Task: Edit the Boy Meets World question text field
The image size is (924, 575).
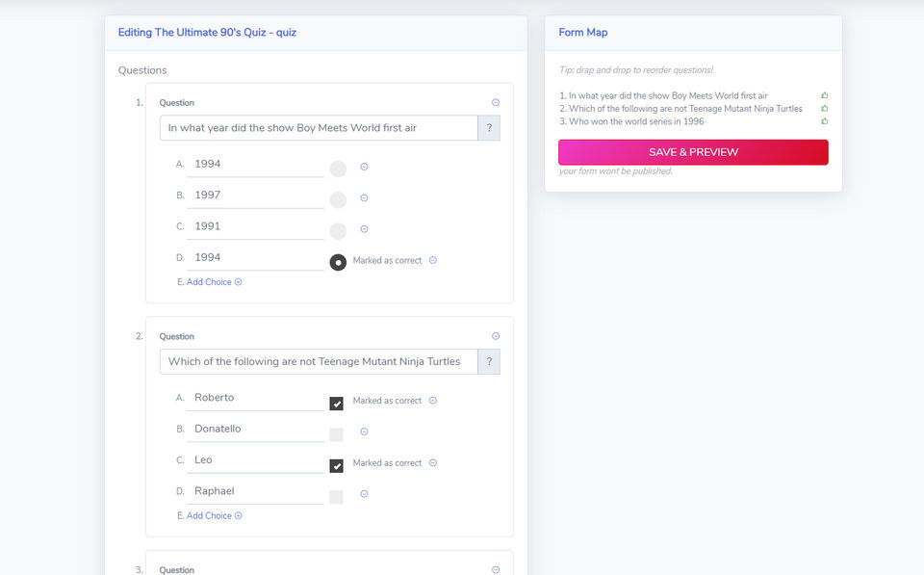Action: click(319, 128)
